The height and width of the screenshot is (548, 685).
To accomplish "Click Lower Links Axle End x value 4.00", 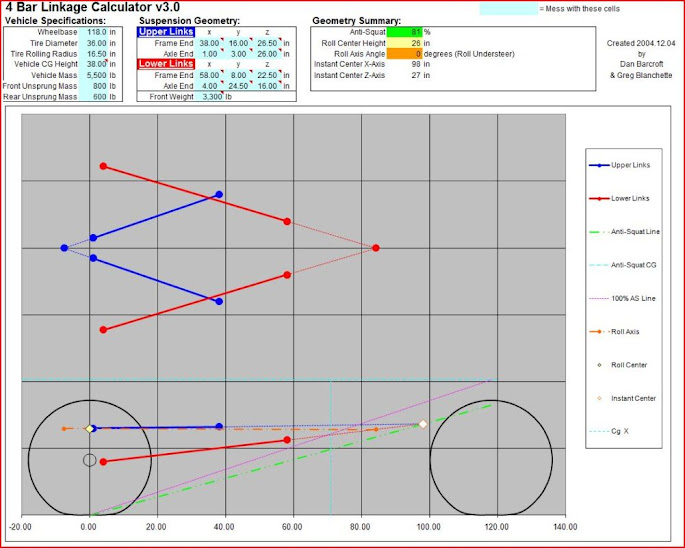I will point(209,86).
